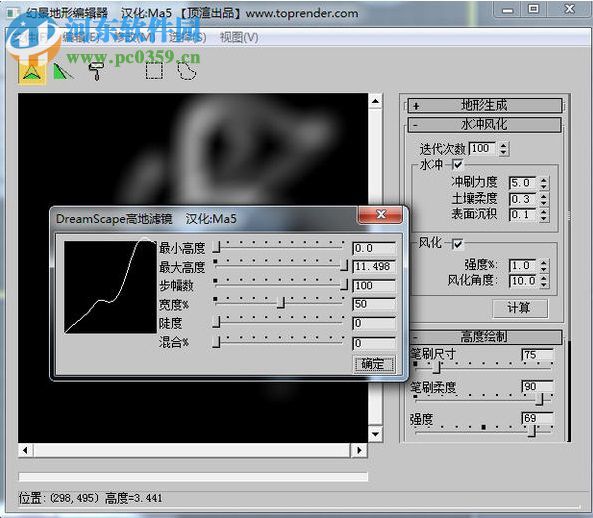Open the 视图(V) menu
This screenshot has height=518, width=593.
239,37
